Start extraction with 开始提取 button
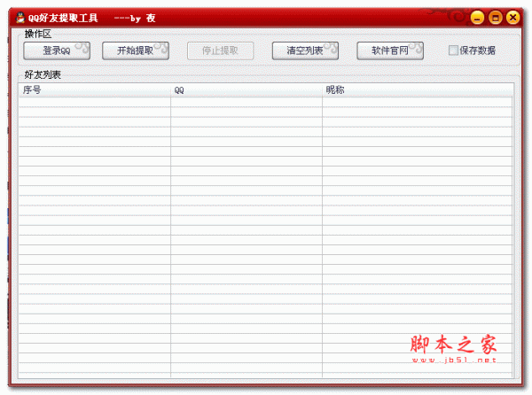 136,50
